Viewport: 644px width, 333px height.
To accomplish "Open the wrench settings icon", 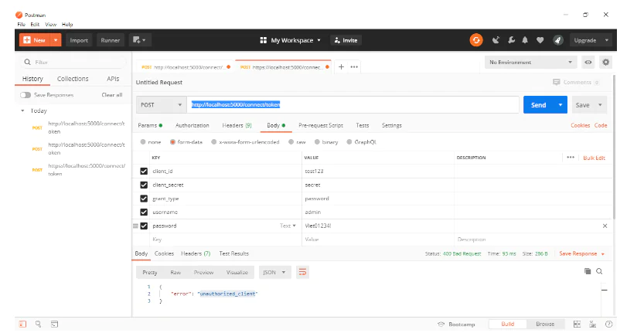I will tap(511, 40).
